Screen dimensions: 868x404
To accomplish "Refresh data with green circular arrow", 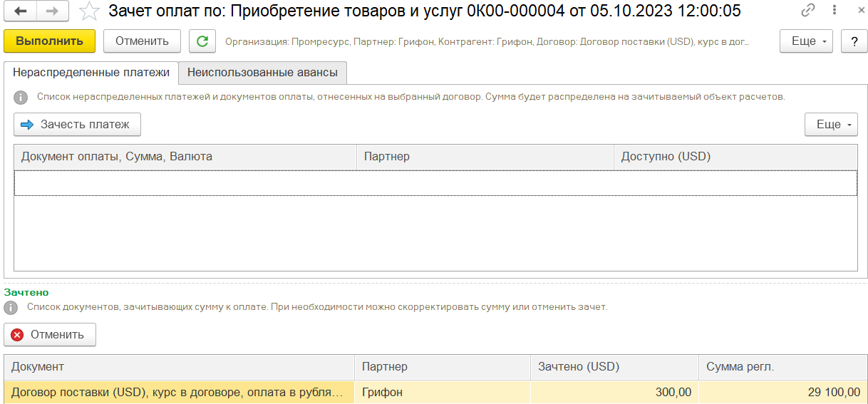I will (x=202, y=41).
